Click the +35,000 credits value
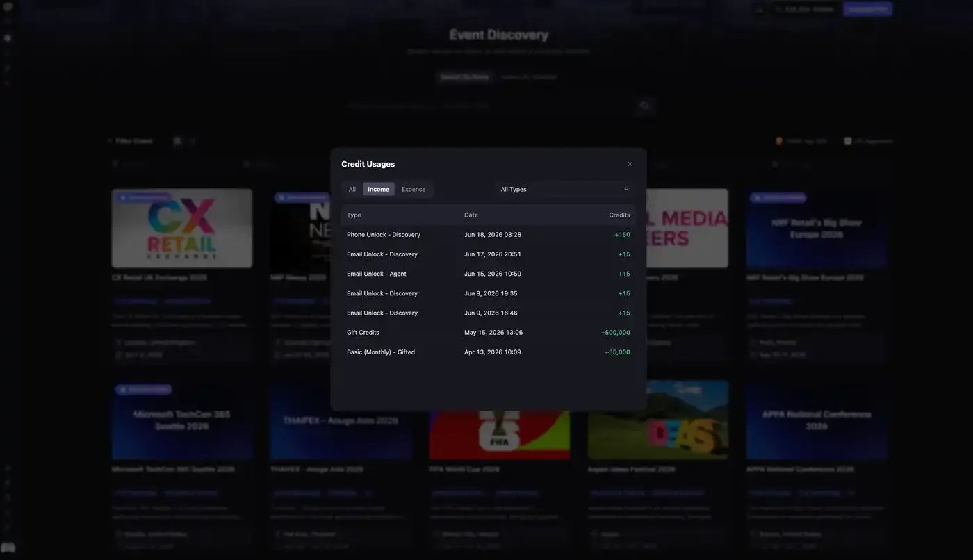 pyautogui.click(x=617, y=352)
